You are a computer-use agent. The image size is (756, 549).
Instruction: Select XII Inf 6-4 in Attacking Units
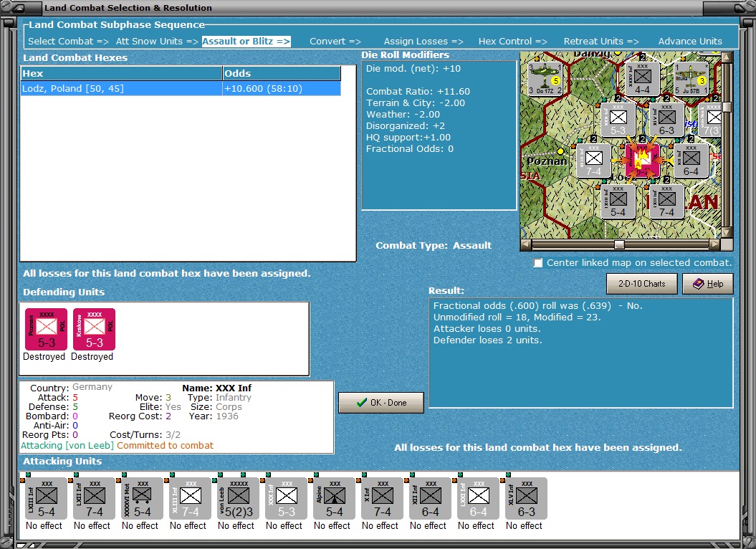pyautogui.click(x=429, y=498)
